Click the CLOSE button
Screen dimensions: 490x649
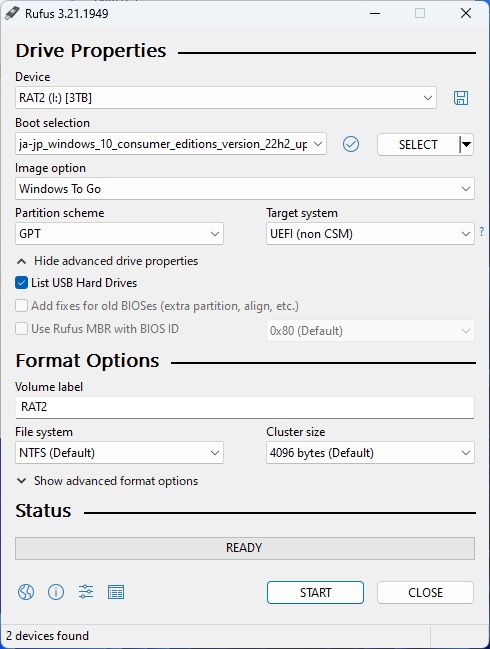click(425, 592)
